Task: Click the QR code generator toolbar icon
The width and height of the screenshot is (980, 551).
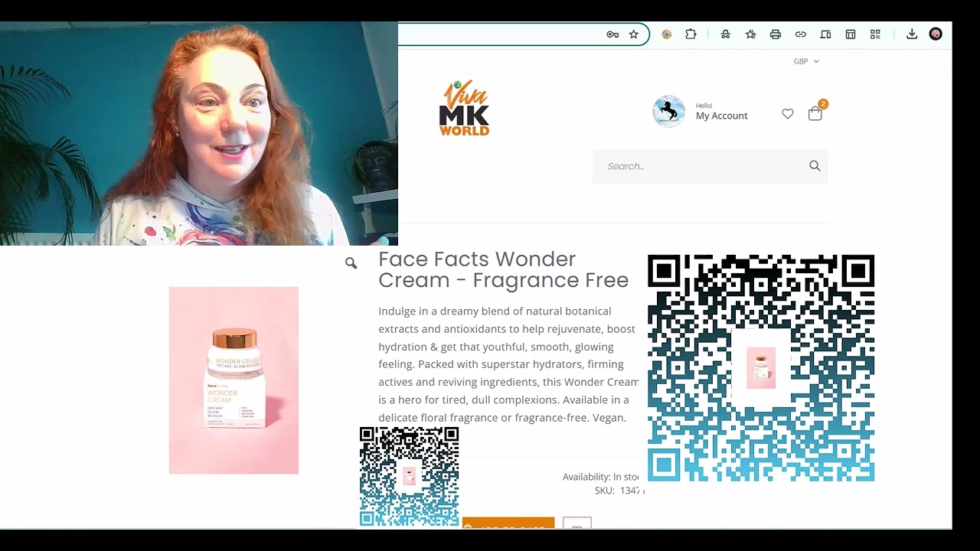Action: click(x=875, y=34)
